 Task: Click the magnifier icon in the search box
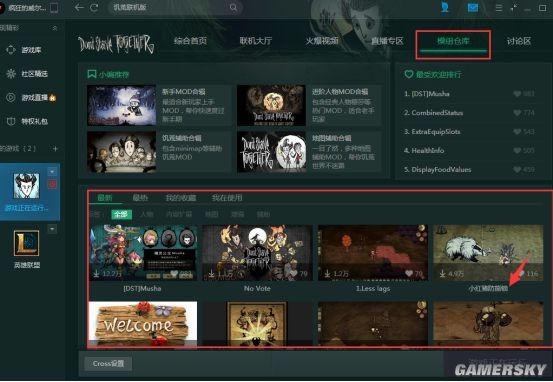click(233, 7)
